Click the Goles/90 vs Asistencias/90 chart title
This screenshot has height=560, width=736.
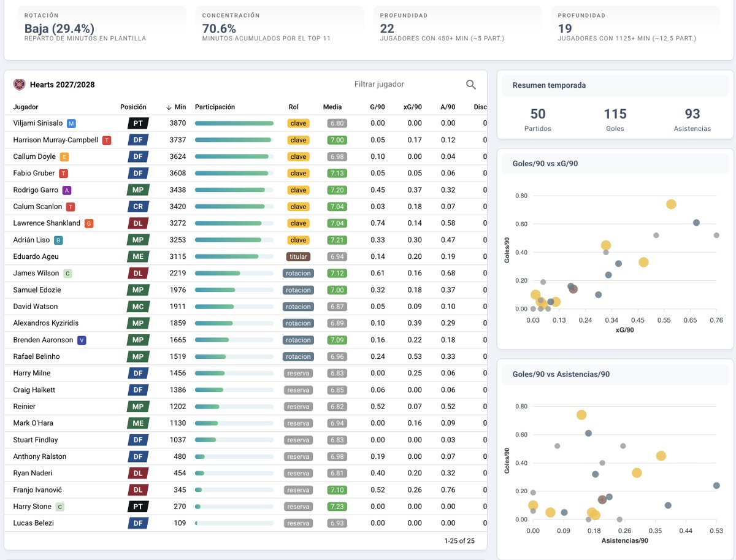[x=561, y=374]
